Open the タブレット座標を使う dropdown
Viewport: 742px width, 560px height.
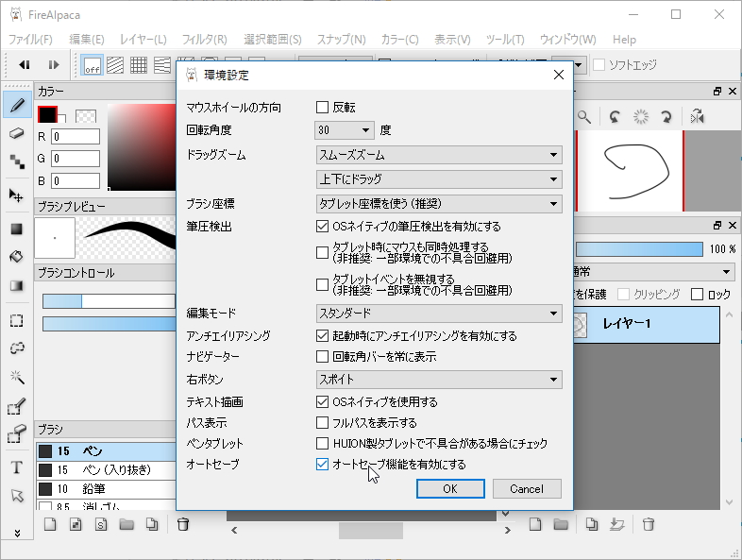[x=439, y=204]
